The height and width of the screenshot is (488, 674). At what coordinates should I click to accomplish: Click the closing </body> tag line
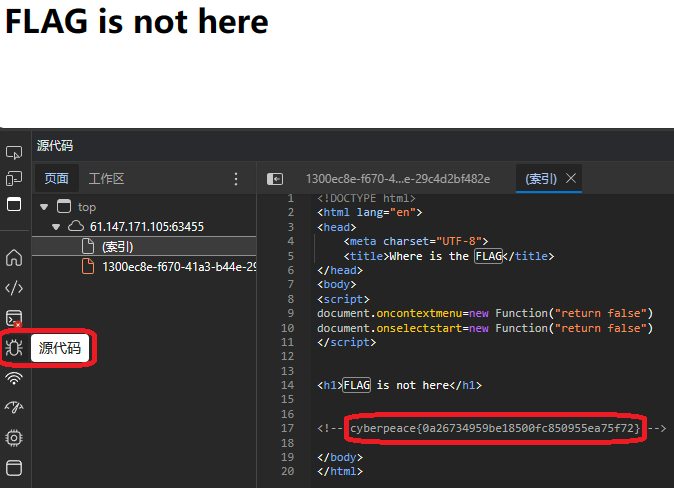(x=340, y=457)
